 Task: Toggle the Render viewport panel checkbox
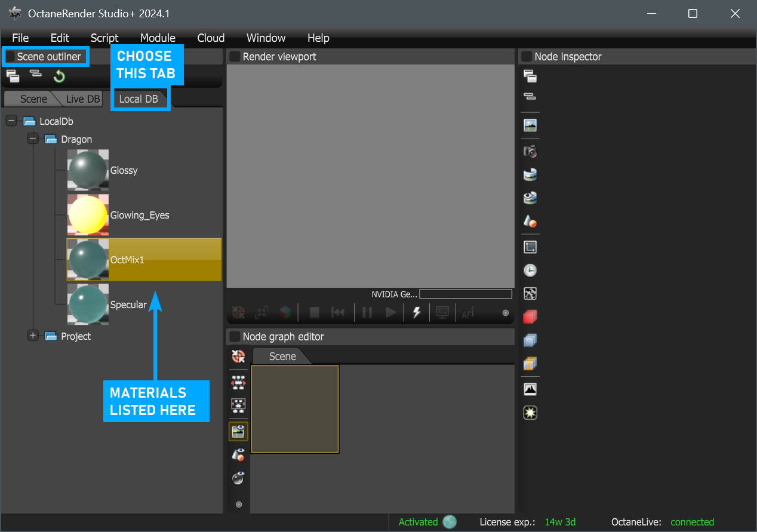click(x=235, y=57)
